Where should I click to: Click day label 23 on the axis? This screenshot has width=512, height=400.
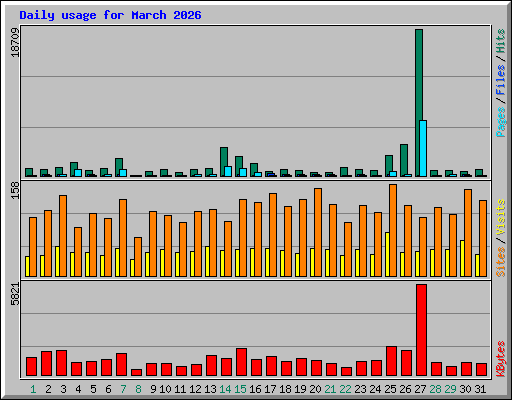tap(360, 389)
